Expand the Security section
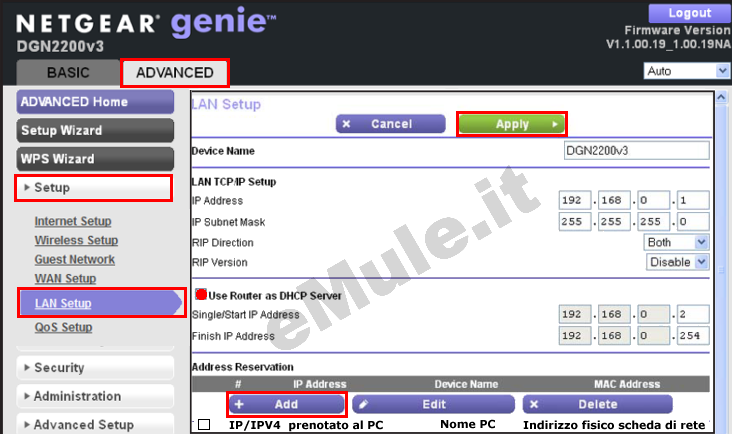 coord(95,368)
